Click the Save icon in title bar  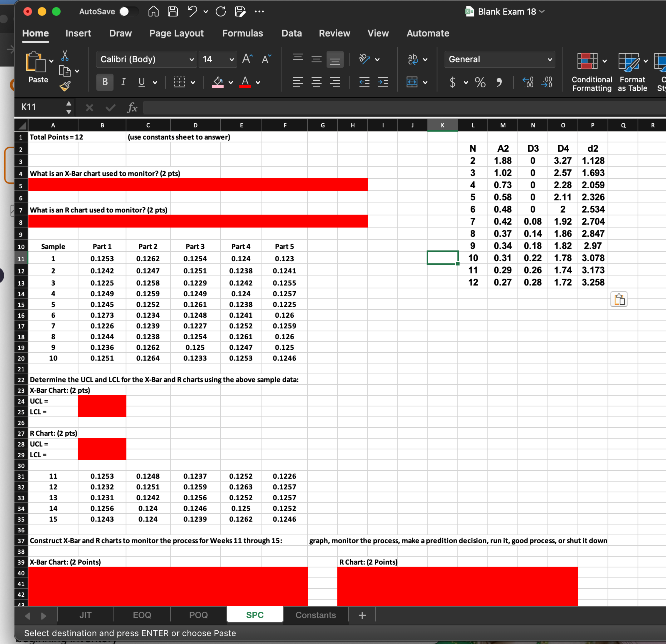click(173, 11)
